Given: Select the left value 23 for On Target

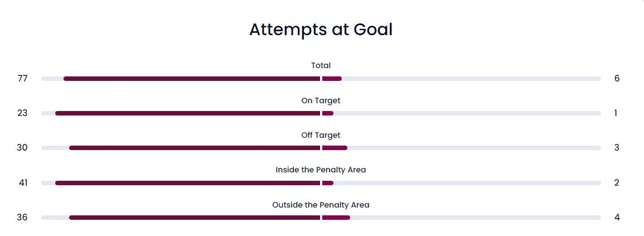Looking at the screenshot, I should pyautogui.click(x=22, y=113).
